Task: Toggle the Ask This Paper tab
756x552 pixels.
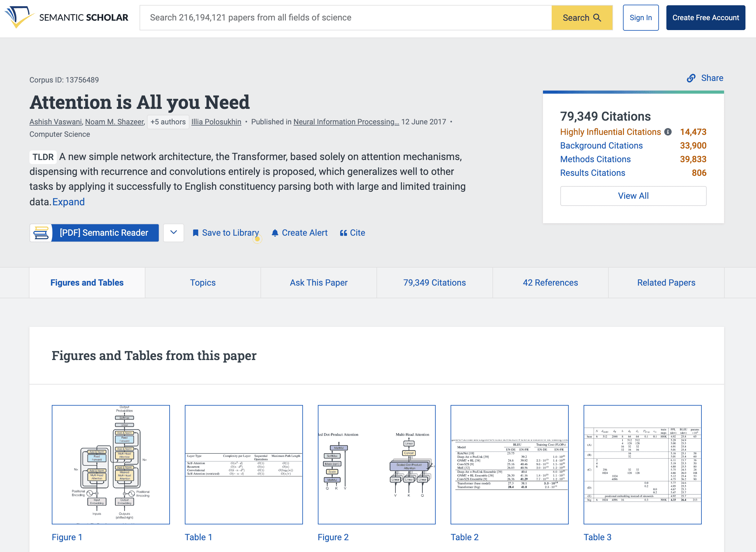Action: tap(318, 283)
